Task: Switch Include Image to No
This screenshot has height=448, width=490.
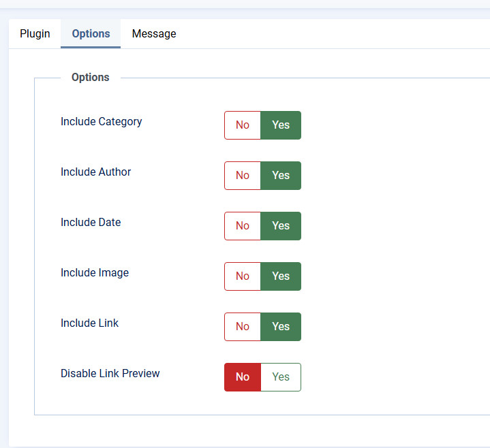Action: click(243, 276)
